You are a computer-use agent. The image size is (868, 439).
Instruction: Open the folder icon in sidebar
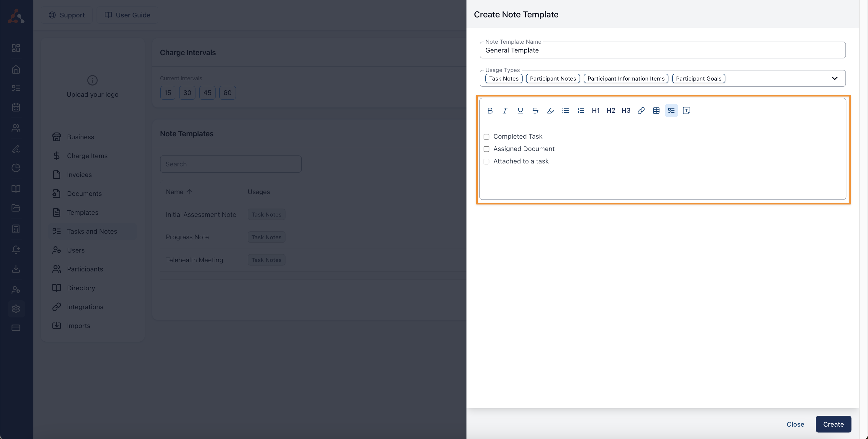[x=16, y=208]
